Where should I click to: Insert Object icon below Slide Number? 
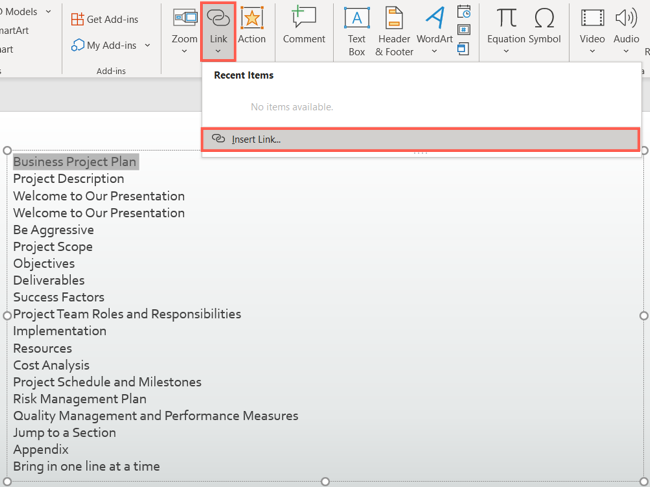pyautogui.click(x=463, y=48)
